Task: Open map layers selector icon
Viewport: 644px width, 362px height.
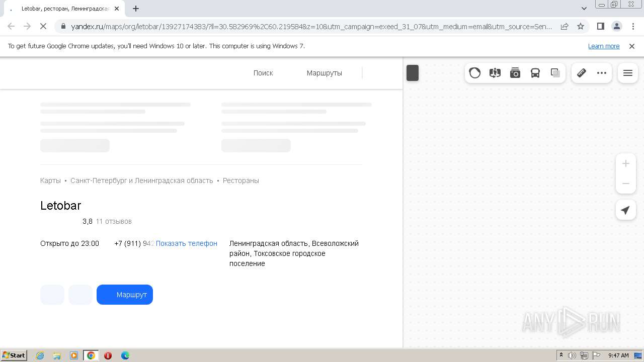Action: tap(555, 73)
